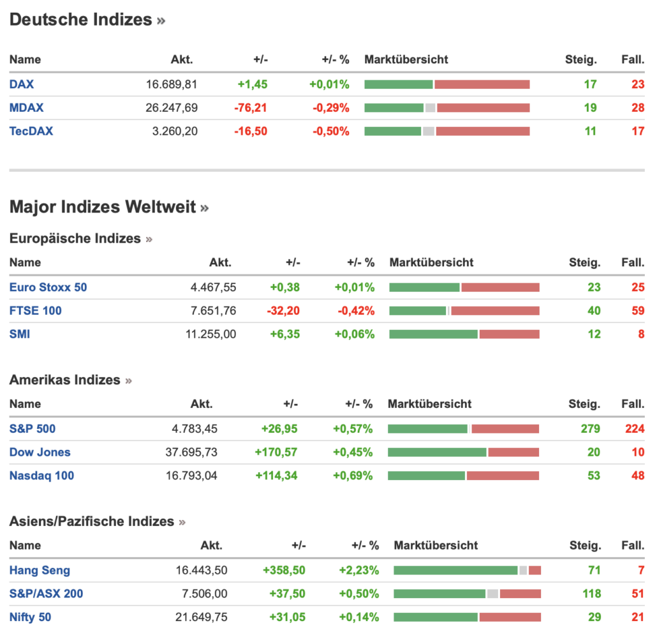Select the TecDAX current value 3.260,20
This screenshot has width=657, height=644.
click(x=175, y=131)
